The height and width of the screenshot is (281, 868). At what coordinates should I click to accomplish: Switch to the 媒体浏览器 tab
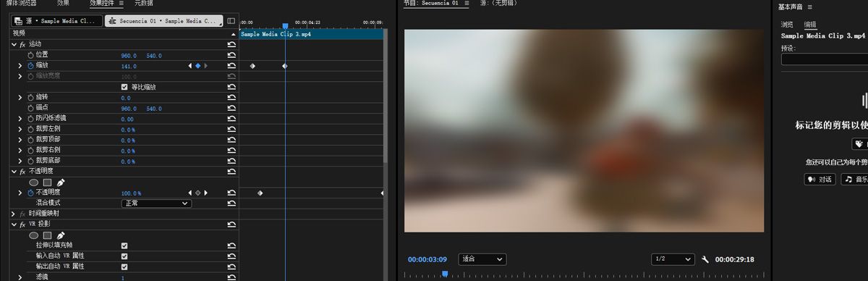[x=22, y=4]
